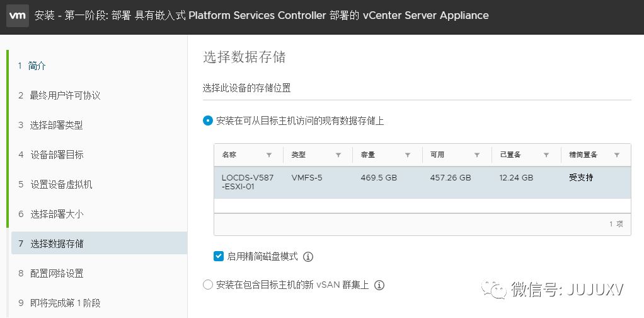Jump to step 4 设备部署目标
Viewport: 644px width, 318px height.
56,155
